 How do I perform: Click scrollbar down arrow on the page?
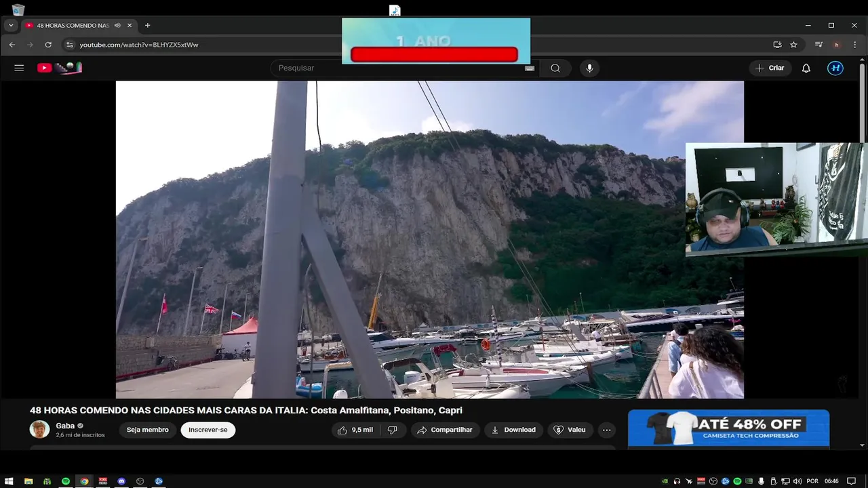coord(863,445)
